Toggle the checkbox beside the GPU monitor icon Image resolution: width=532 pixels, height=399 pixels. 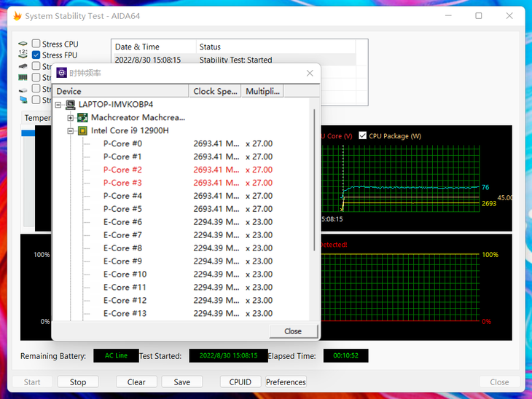tap(36, 100)
